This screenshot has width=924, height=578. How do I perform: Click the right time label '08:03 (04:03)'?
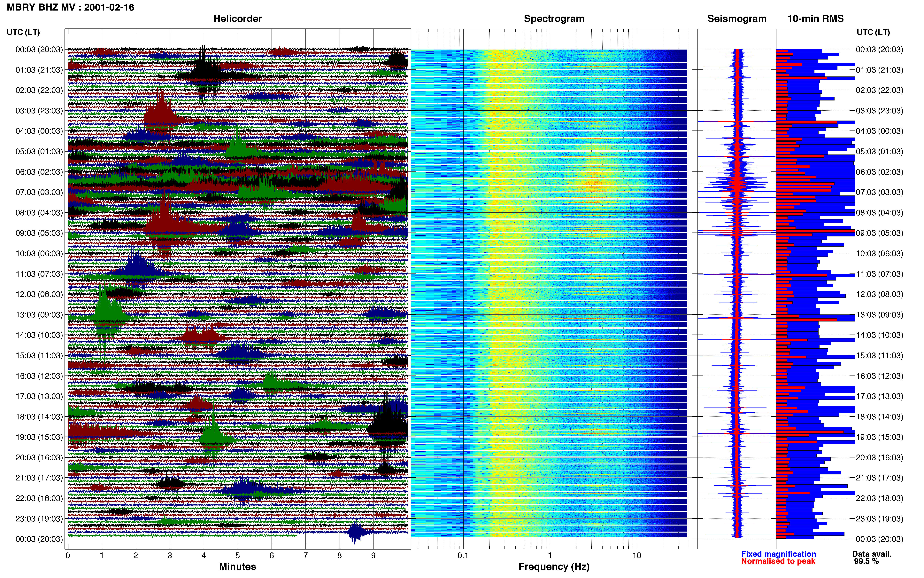pyautogui.click(x=880, y=213)
